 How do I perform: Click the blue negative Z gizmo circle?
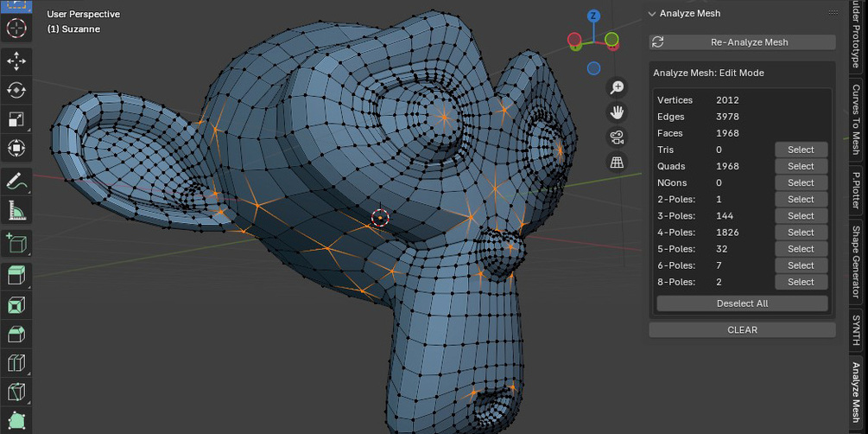tap(593, 68)
